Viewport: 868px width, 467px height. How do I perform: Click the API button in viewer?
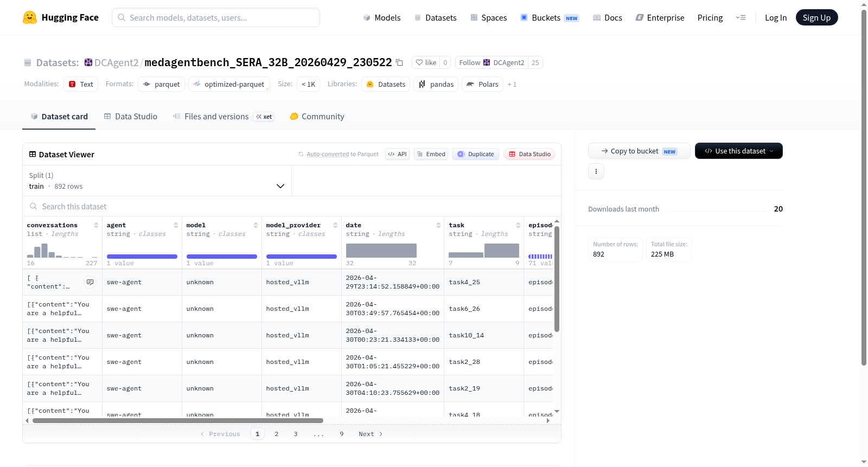[x=397, y=154]
